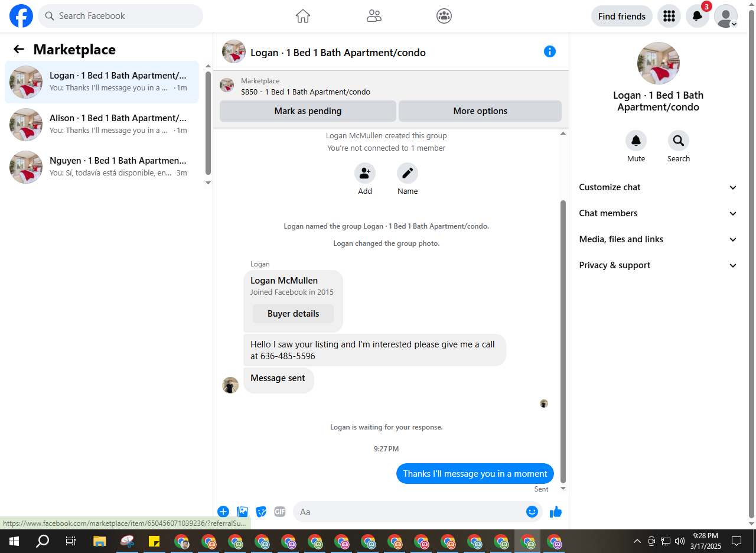The height and width of the screenshot is (553, 756).
Task: Open Task View on the taskbar
Action: coord(71,541)
